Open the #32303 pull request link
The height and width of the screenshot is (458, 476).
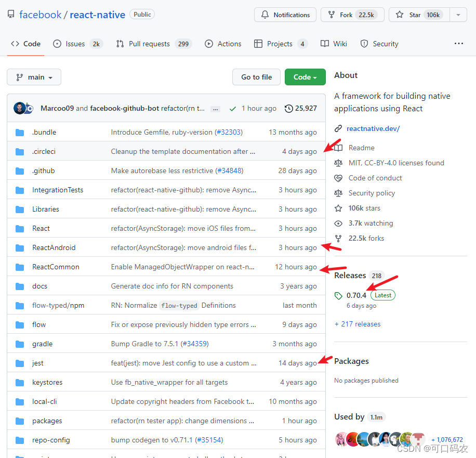(228, 132)
